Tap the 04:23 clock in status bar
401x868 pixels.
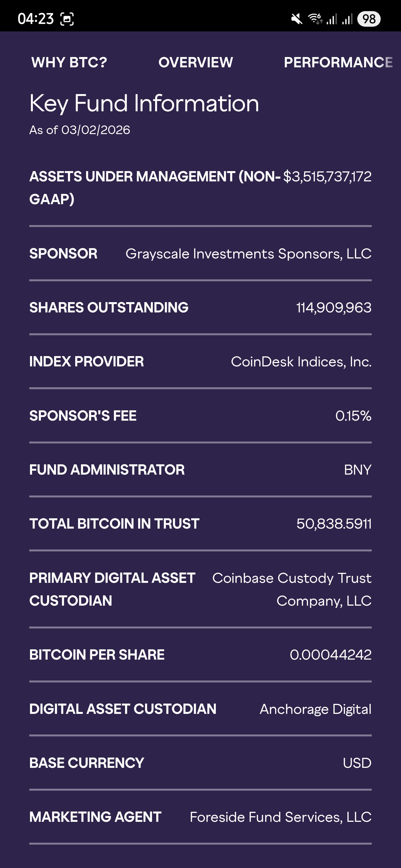35,19
